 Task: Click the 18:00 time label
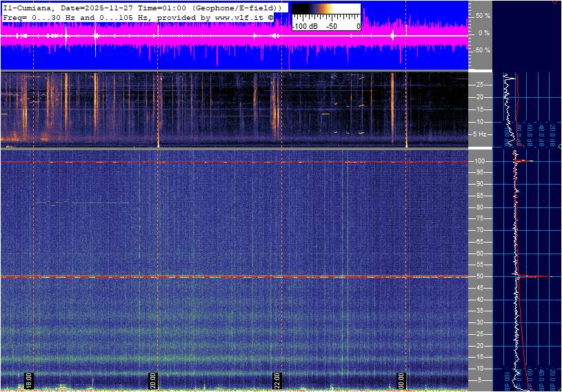tap(29, 380)
